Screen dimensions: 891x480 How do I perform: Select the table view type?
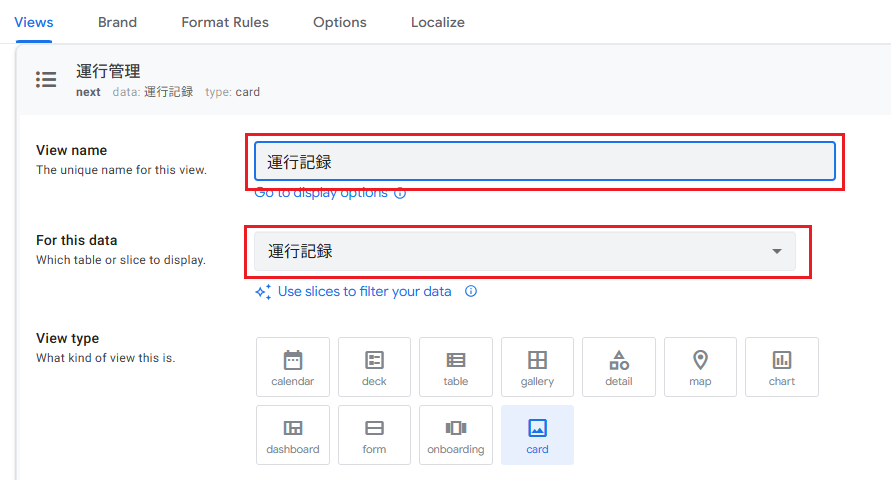455,367
